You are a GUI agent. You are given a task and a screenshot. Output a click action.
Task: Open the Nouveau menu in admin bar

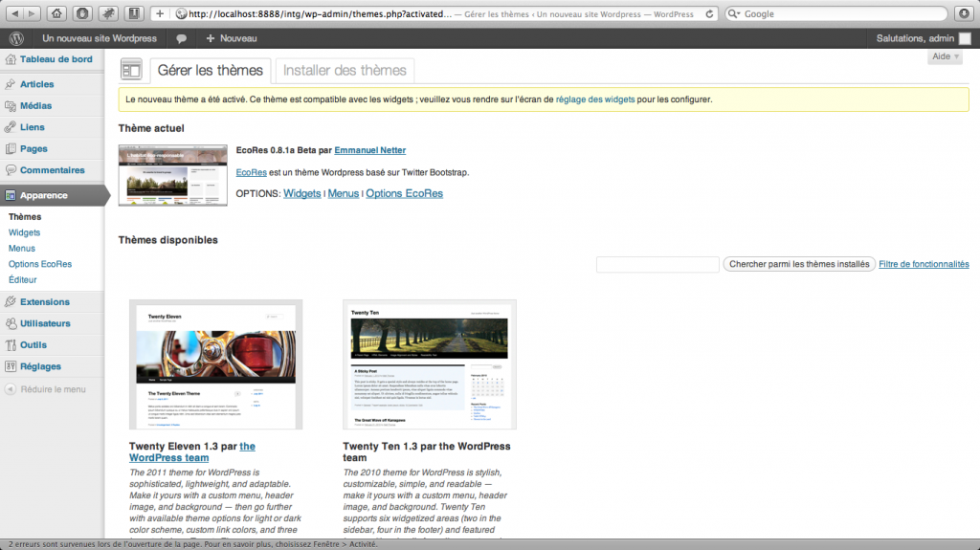point(232,39)
